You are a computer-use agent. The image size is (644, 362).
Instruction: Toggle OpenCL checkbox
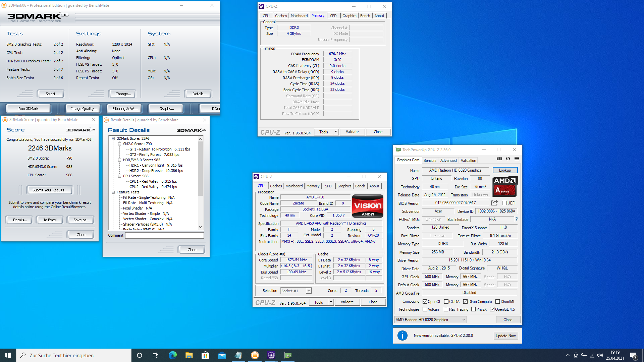425,302
